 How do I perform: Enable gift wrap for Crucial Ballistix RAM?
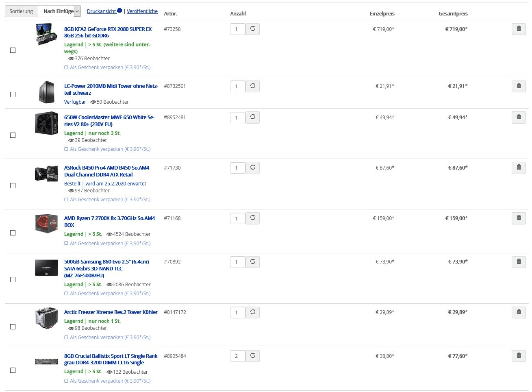(66, 381)
